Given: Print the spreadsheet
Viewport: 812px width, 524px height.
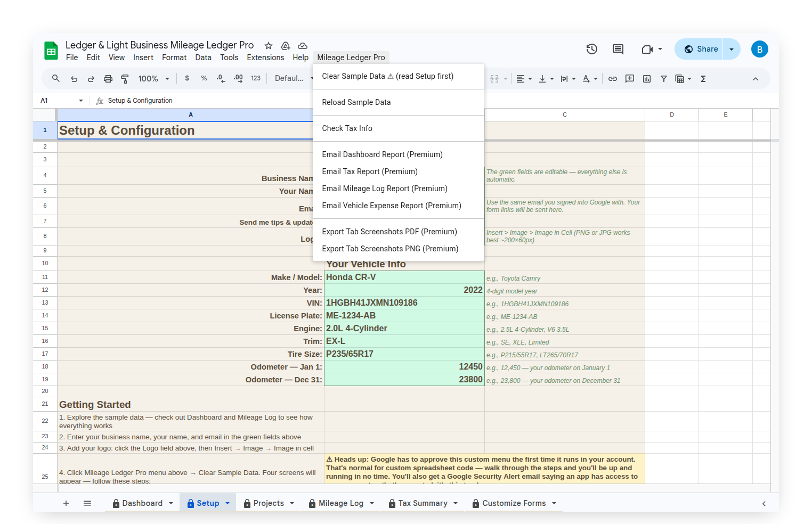Looking at the screenshot, I should coord(108,79).
